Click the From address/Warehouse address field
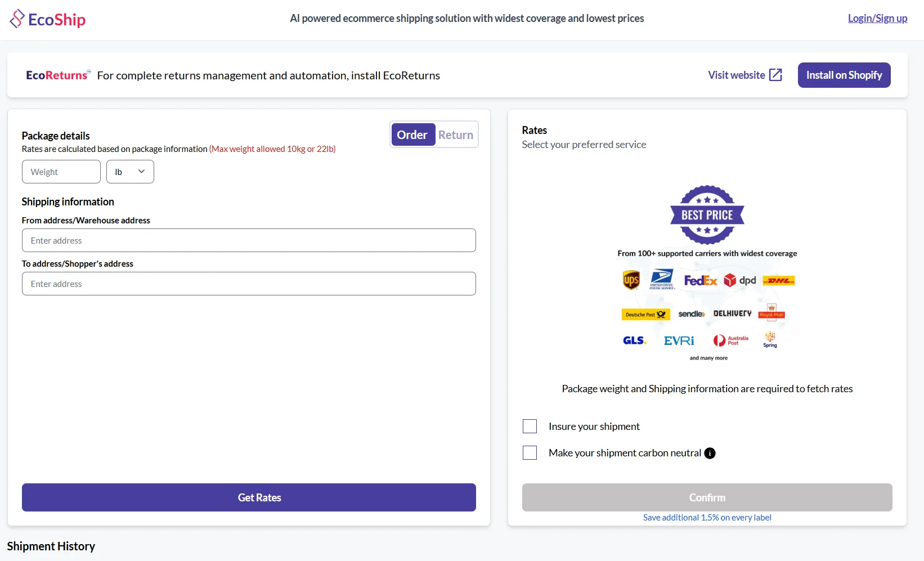 [249, 240]
